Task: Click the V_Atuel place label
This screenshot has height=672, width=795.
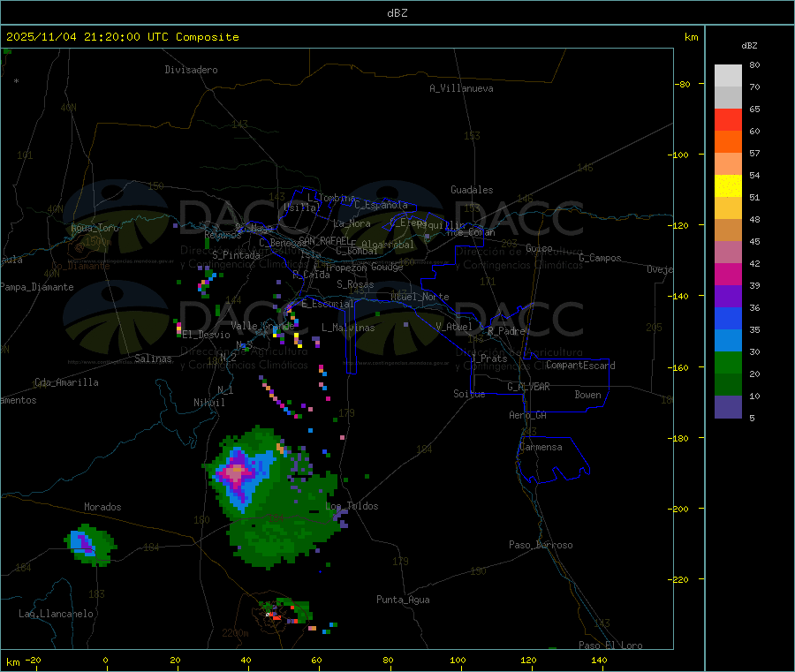Action: click(454, 327)
